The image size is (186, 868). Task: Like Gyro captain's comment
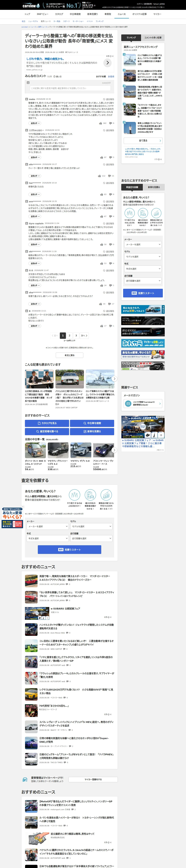102,245
